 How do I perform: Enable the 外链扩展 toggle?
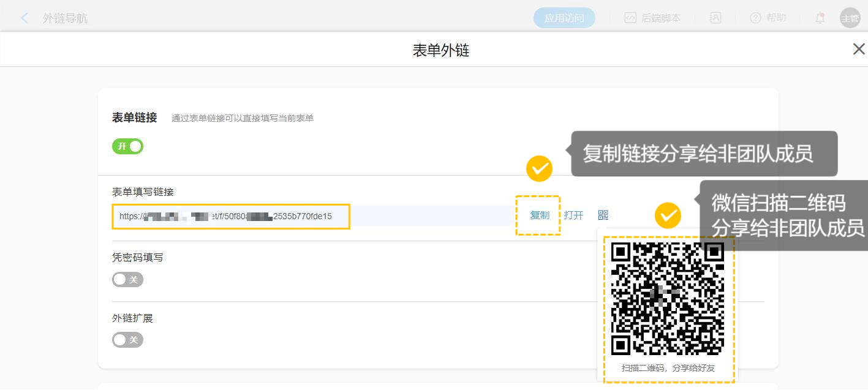click(127, 340)
